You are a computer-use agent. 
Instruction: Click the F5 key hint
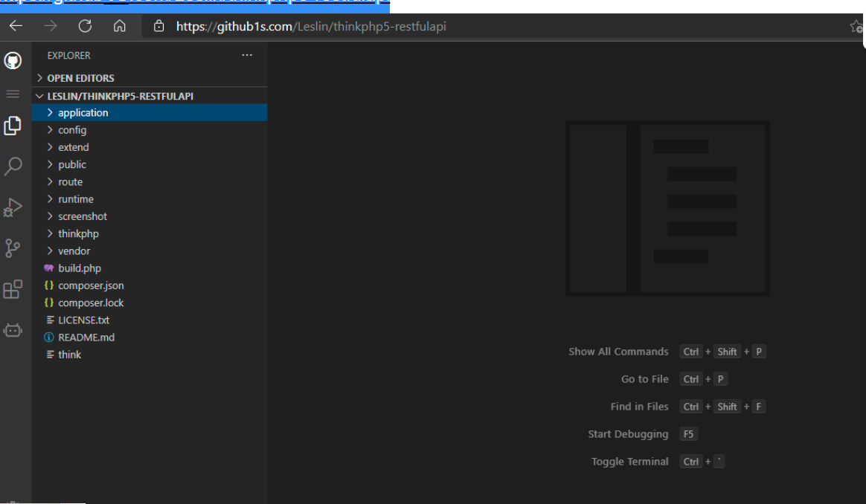688,434
